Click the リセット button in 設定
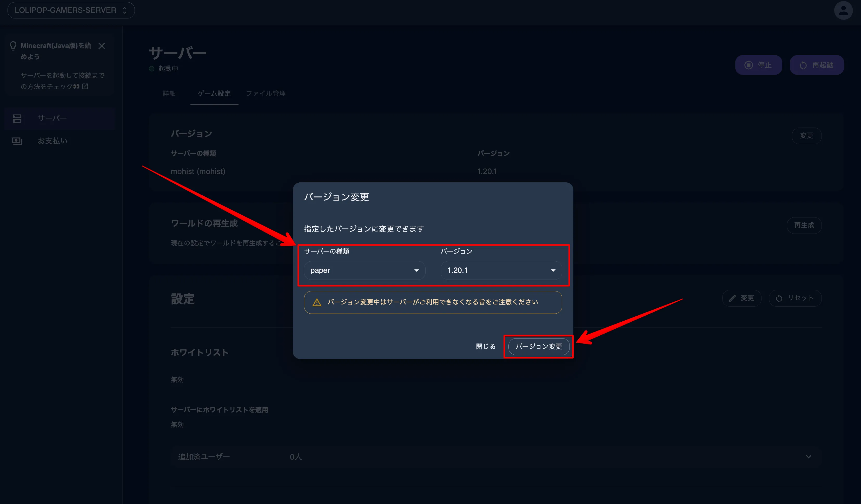This screenshot has width=861, height=504. click(795, 298)
